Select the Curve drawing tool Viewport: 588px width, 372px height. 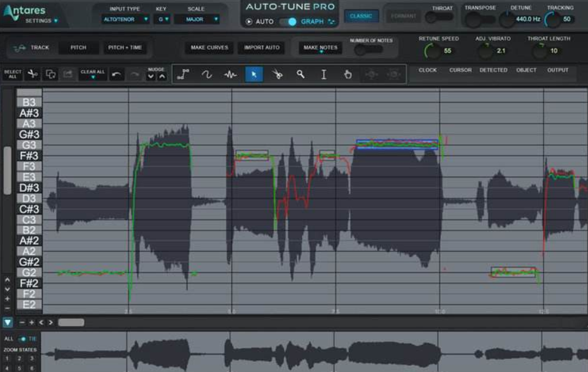tap(207, 74)
